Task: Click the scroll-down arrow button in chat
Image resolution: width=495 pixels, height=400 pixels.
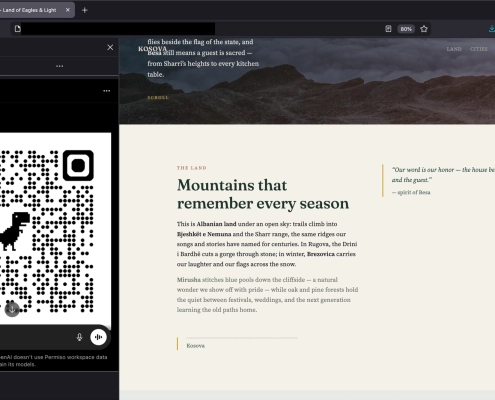Action: (x=12, y=309)
